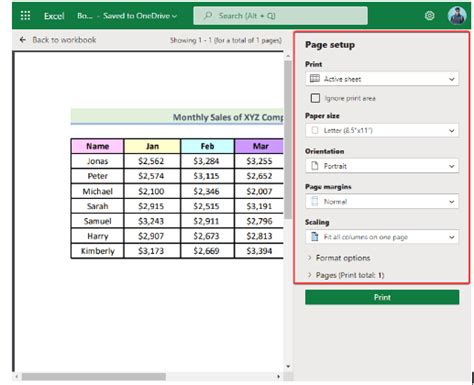Screen dimensions: 474x385
Task: Enable the Ignore print area checkbox
Action: [x=315, y=98]
